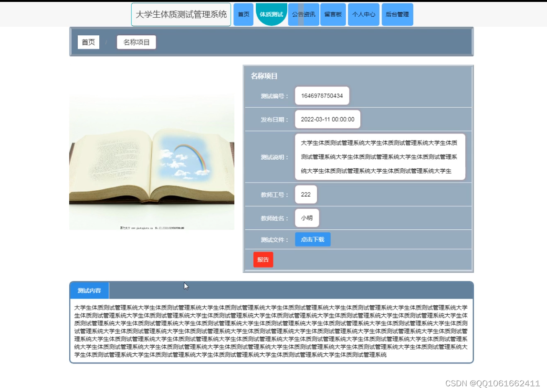Click the 首页 breadcrumb link
This screenshot has height=392, width=547.
tap(88, 42)
